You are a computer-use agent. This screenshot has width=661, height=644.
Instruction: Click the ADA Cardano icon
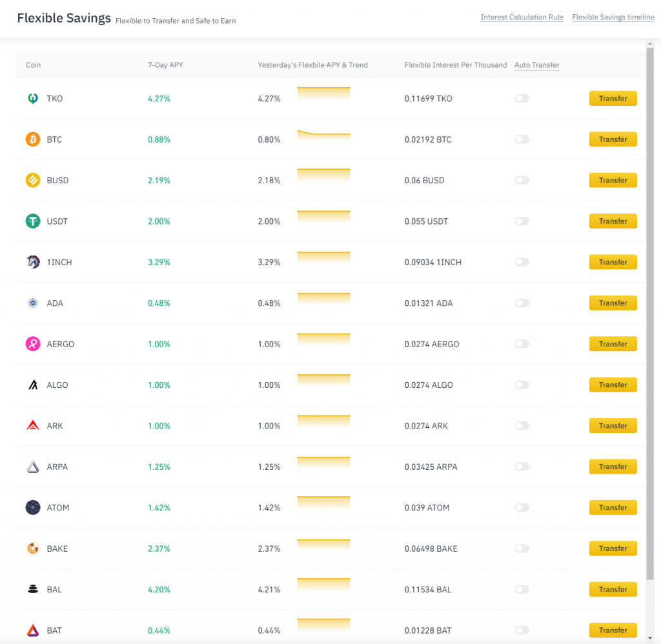click(x=33, y=303)
